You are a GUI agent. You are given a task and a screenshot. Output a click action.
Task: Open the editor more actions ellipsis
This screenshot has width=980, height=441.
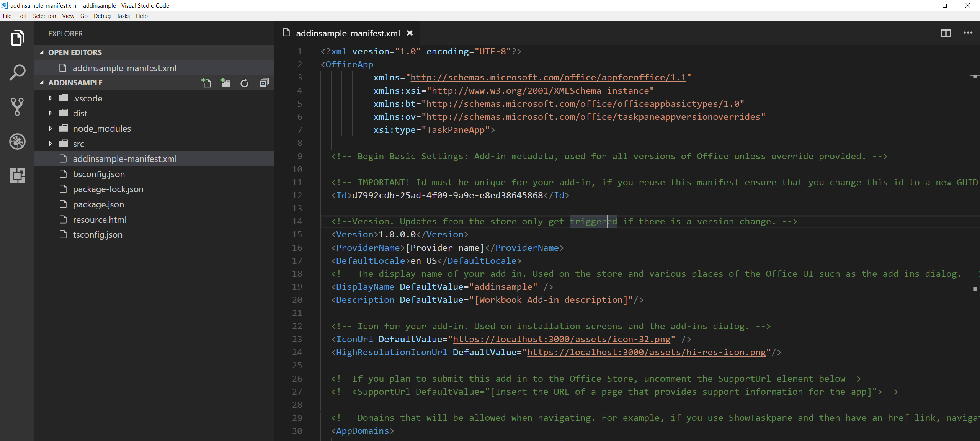[968, 33]
